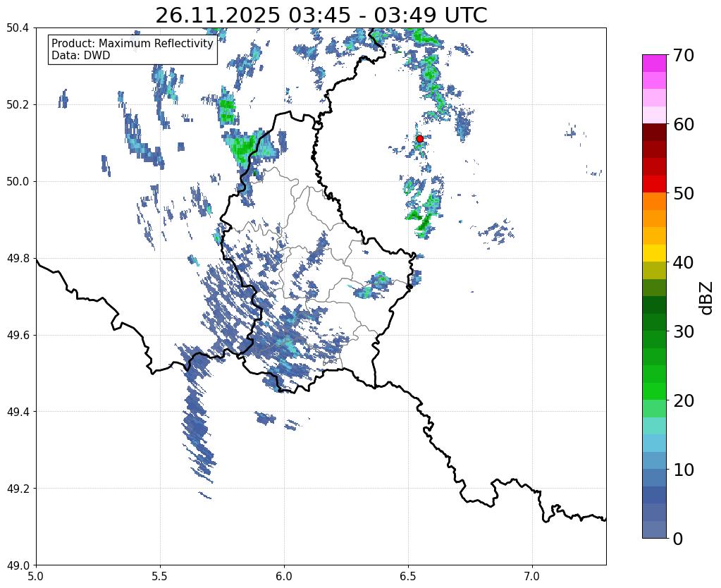Click the bright green 20 dBZ color band
Image resolution: width=721 pixels, height=588 pixels.
(x=654, y=391)
